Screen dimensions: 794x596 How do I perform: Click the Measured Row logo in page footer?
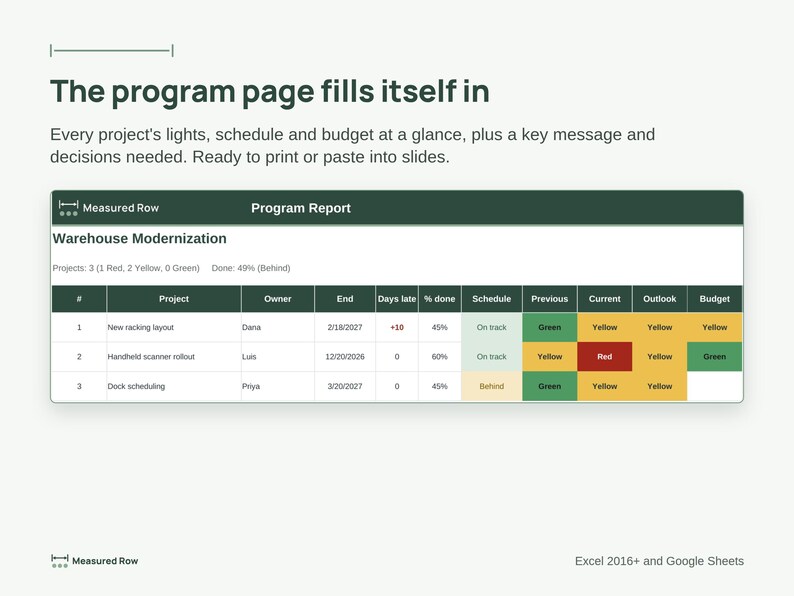[95, 561]
